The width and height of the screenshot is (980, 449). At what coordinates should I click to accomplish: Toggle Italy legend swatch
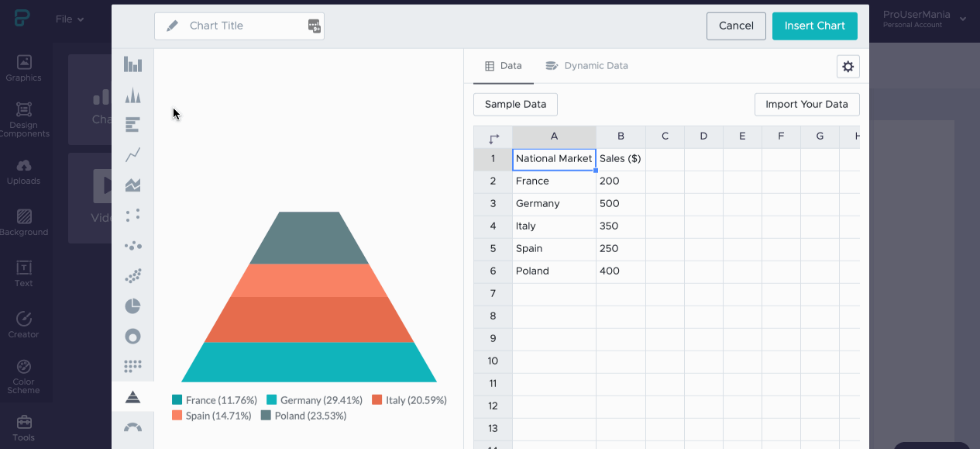377,400
